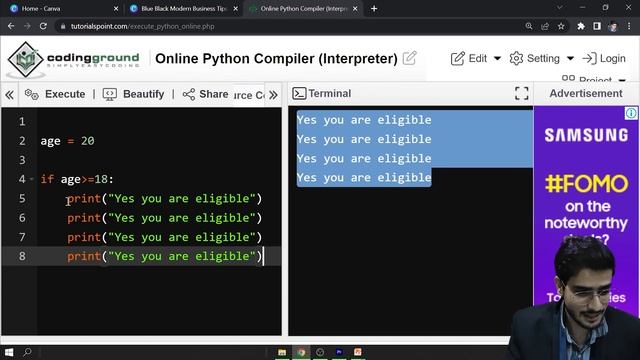Image resolution: width=640 pixels, height=360 pixels.
Task: Select the Terminal tab label
Action: pyautogui.click(x=329, y=93)
